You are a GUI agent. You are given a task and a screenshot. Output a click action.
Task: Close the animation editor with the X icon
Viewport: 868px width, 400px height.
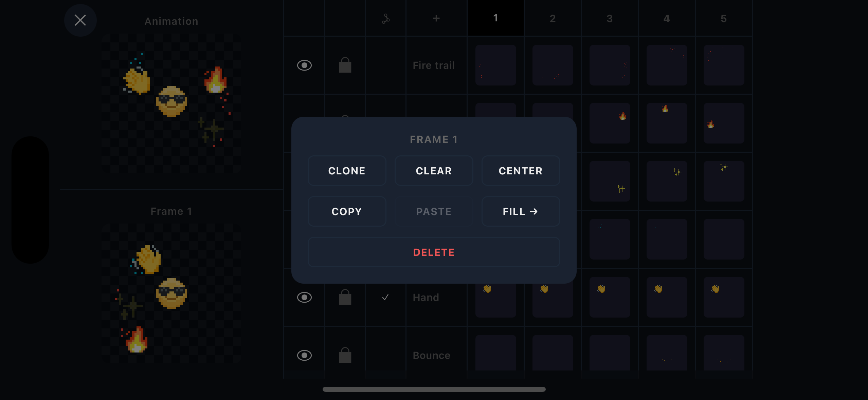pos(80,20)
